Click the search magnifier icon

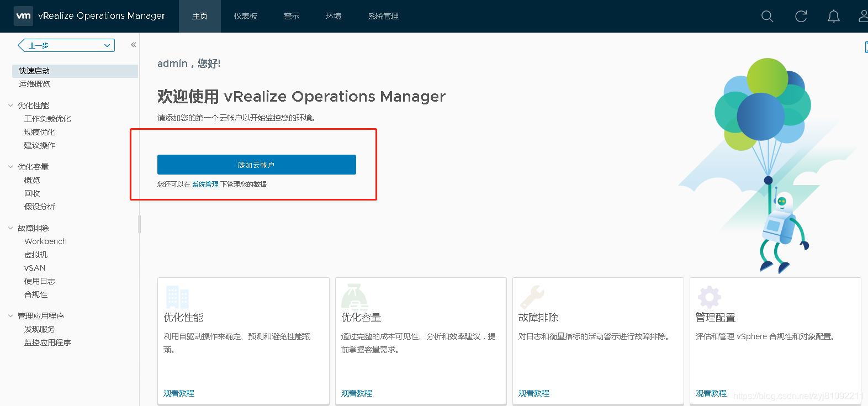tap(767, 17)
